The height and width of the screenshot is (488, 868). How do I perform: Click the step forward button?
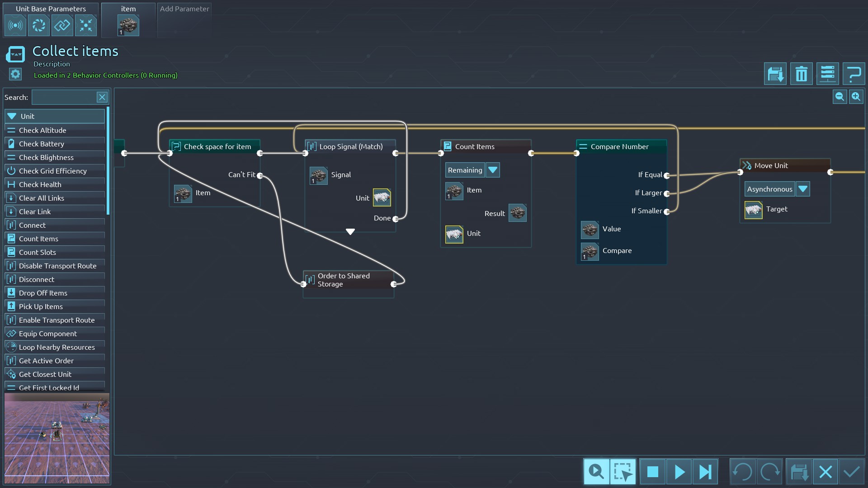coord(705,472)
